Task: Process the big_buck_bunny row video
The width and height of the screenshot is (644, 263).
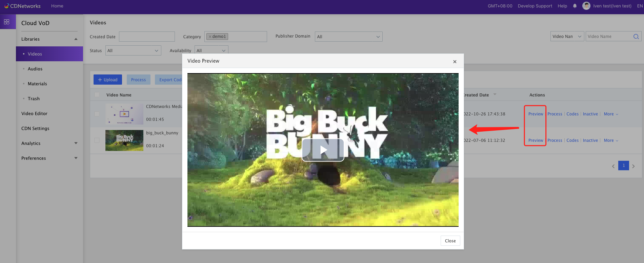Action: 555,140
